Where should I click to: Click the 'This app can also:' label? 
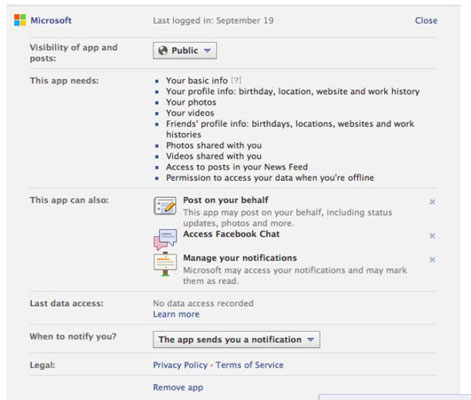click(x=69, y=200)
